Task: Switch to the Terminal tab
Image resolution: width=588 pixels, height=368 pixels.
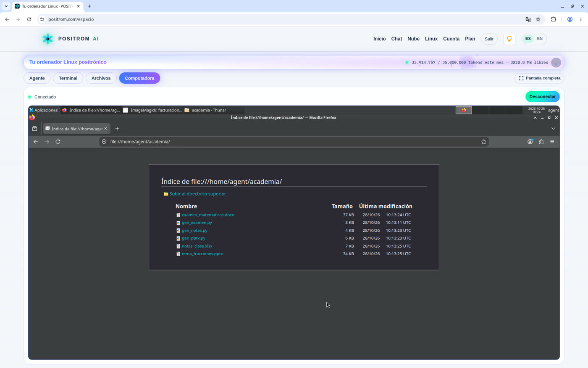Action: [x=68, y=78]
